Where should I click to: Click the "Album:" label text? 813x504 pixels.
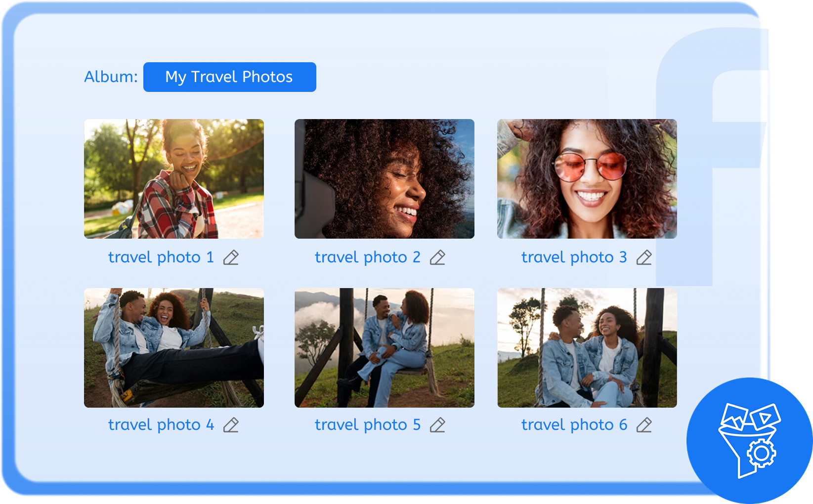[x=111, y=77]
